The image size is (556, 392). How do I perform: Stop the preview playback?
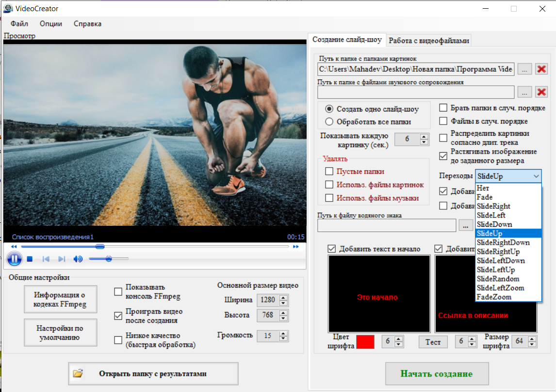tap(30, 259)
